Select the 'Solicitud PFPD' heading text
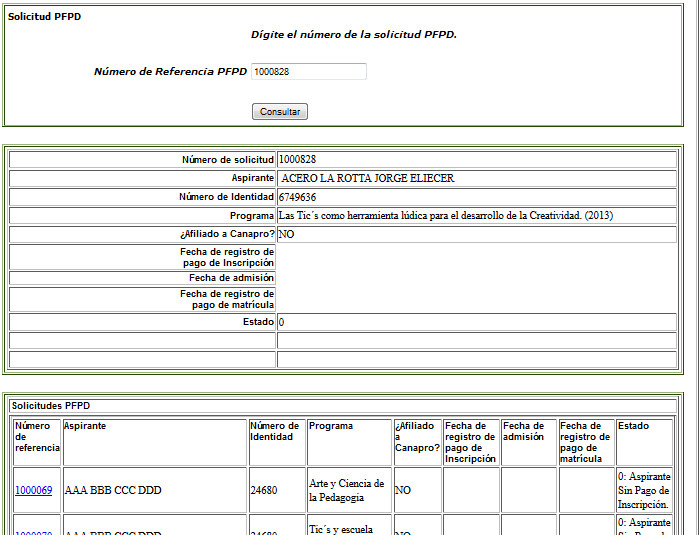Image resolution: width=700 pixels, height=535 pixels. click(x=44, y=17)
